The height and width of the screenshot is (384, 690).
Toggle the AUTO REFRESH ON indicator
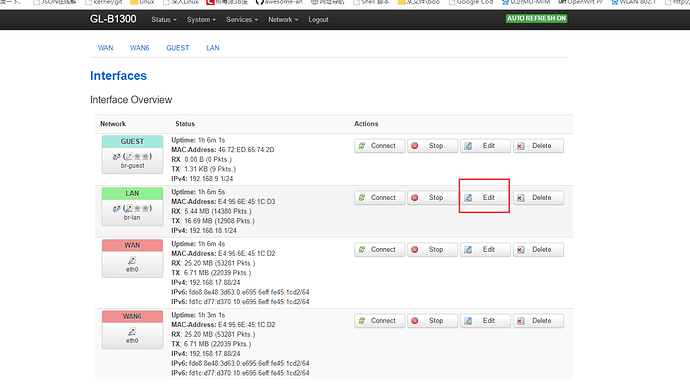point(536,18)
